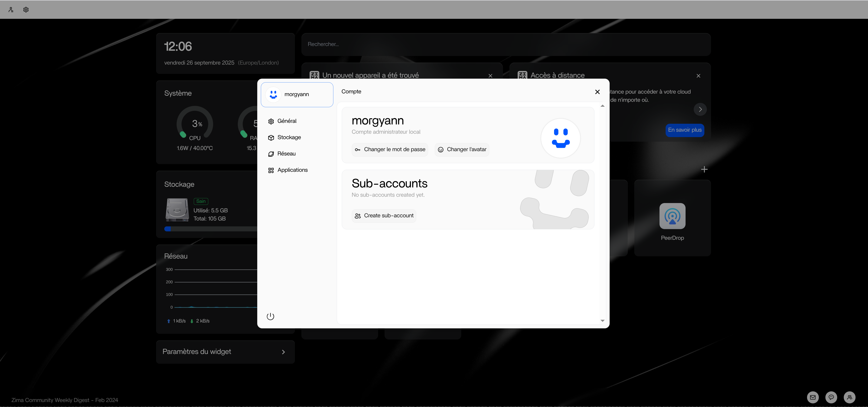The image size is (868, 407).
Task: Click Changer l'avatar button
Action: pyautogui.click(x=462, y=150)
